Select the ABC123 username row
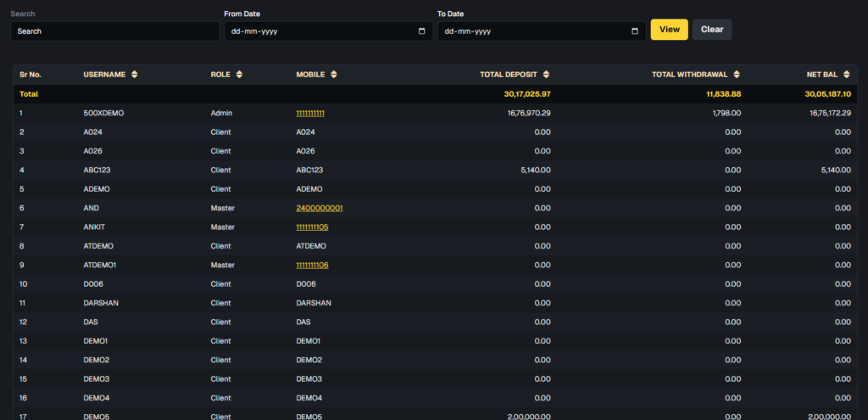Screen dimensions: 868x420 pos(97,170)
